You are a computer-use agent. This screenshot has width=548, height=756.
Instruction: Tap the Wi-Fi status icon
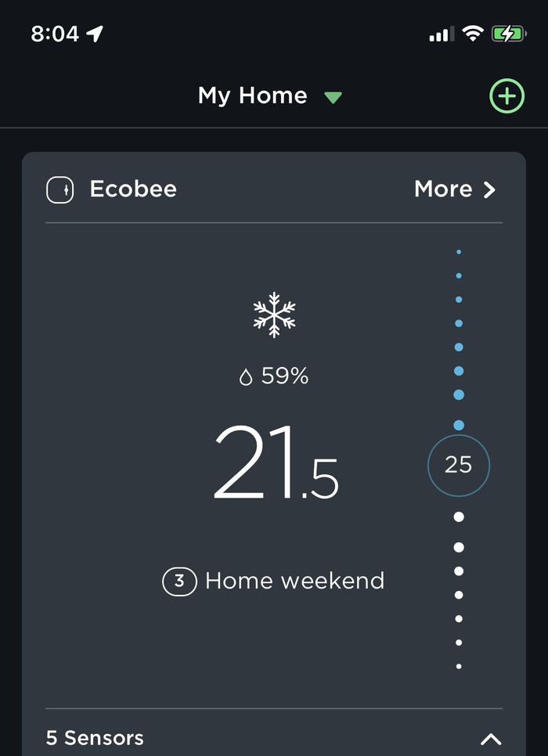point(472,34)
